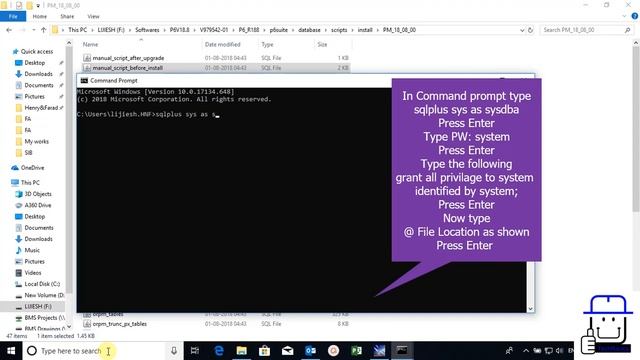
Task: Open volume control in system tray
Action: 559,351
